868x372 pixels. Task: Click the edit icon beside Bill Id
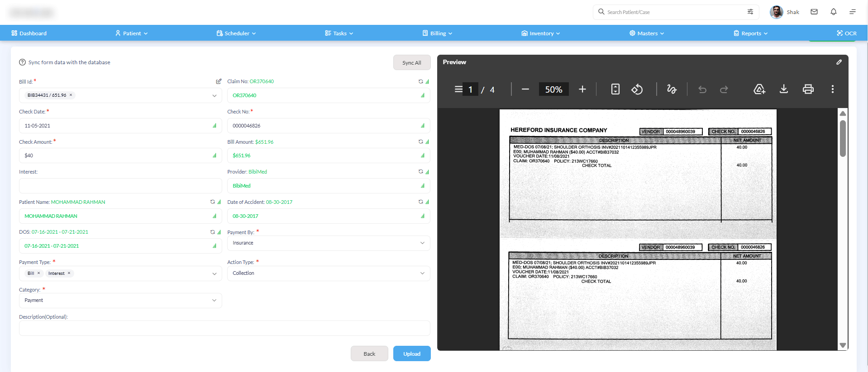[x=219, y=81]
